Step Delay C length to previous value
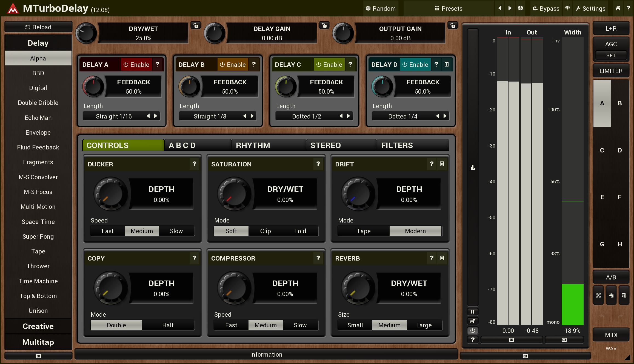This screenshot has width=634, height=364. click(341, 116)
